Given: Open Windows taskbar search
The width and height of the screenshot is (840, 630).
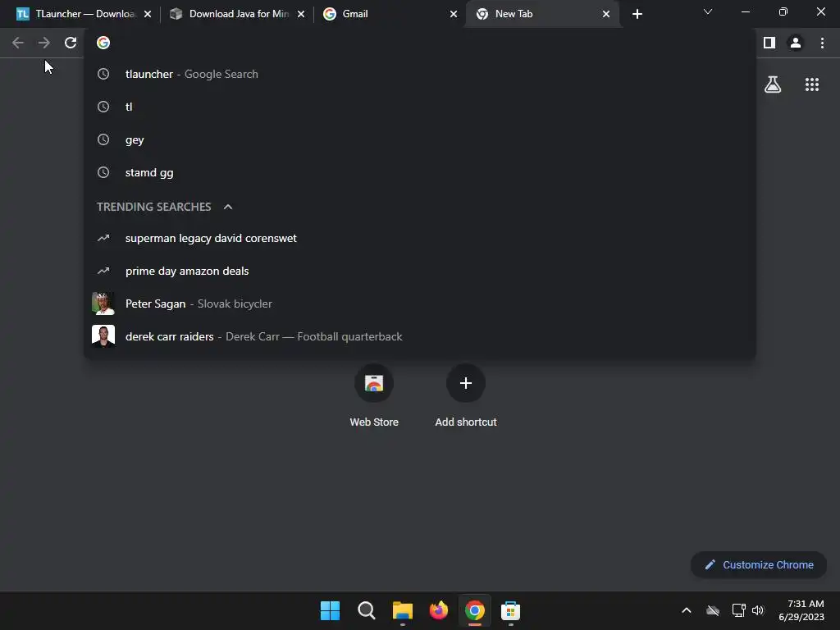Looking at the screenshot, I should tap(367, 610).
